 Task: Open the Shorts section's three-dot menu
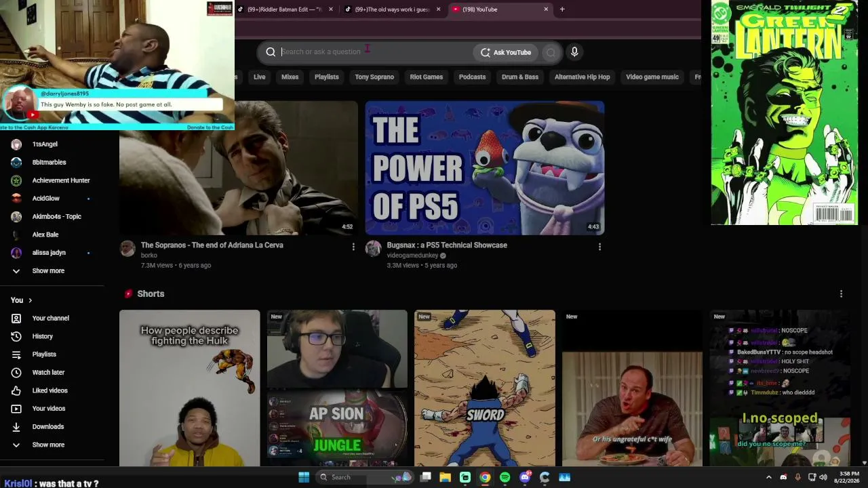[841, 293]
